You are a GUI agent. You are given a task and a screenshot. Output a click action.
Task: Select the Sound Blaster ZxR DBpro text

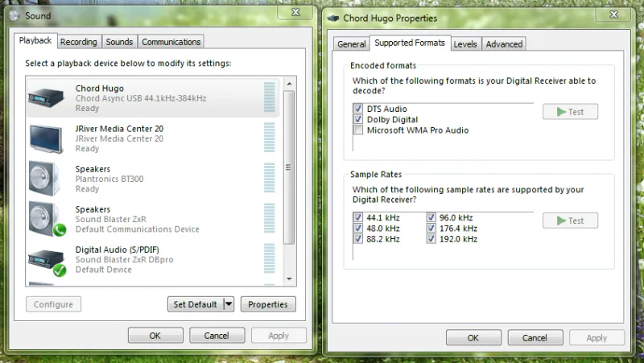(x=125, y=259)
